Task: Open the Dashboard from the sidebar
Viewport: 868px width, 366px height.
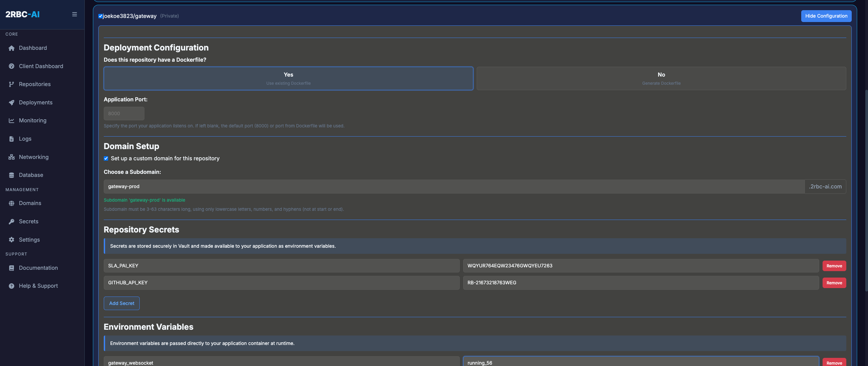Action: (33, 48)
